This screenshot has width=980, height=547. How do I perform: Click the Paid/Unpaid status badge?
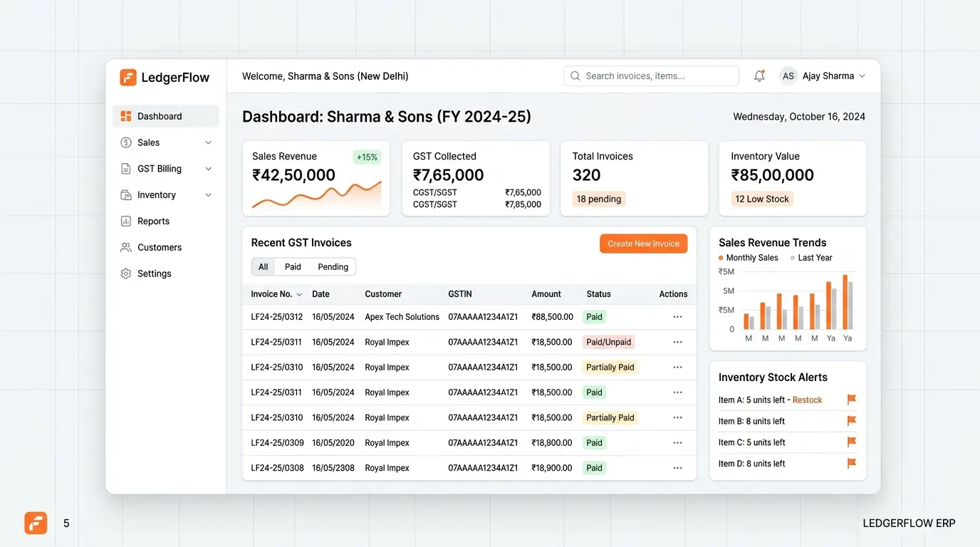[609, 343]
